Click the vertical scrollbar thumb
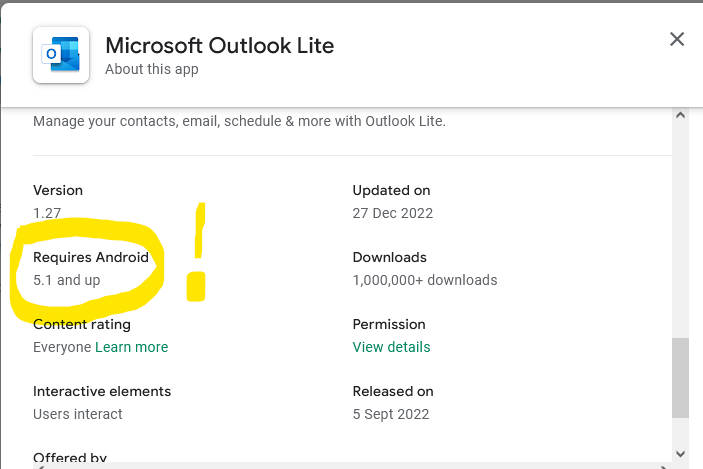This screenshot has height=469, width=703. click(681, 378)
